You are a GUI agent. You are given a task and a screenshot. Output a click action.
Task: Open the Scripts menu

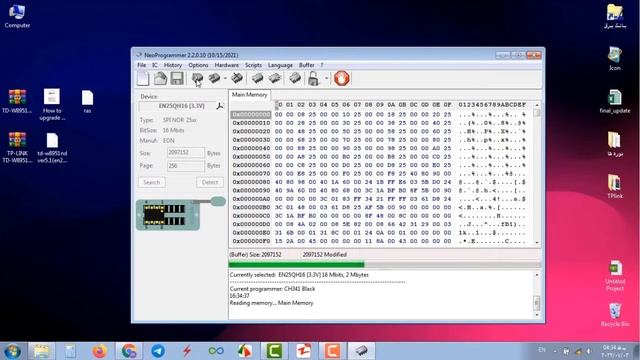point(253,65)
